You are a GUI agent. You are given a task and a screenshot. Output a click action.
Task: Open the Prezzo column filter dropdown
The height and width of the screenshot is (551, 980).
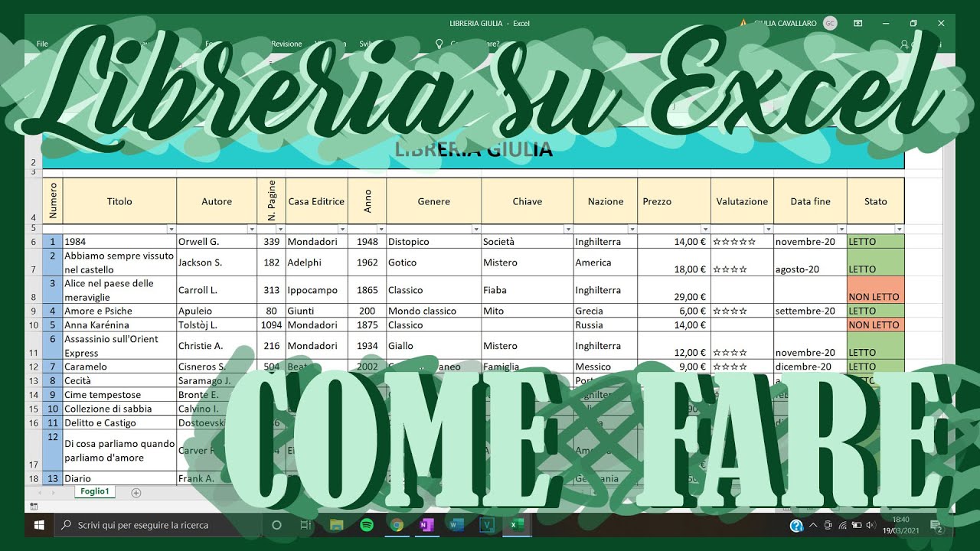705,229
